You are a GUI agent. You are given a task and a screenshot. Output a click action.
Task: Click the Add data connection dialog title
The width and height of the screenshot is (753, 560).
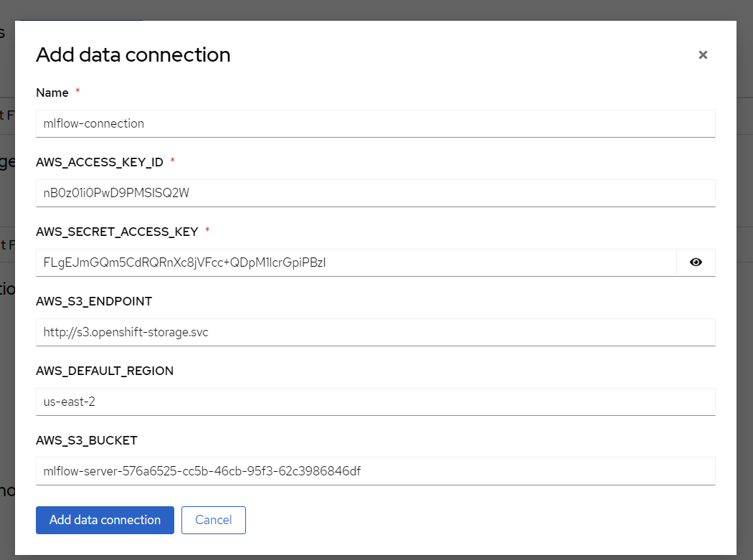(x=133, y=55)
